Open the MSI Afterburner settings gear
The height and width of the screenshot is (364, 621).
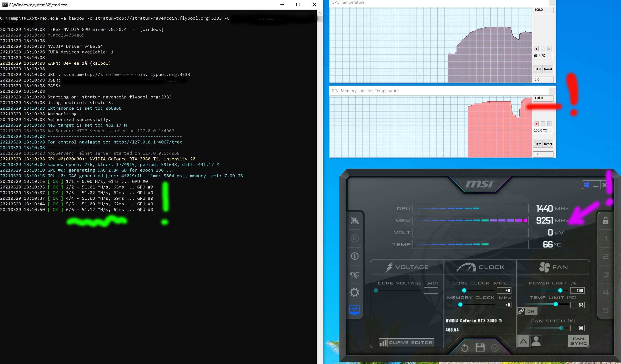click(x=354, y=292)
